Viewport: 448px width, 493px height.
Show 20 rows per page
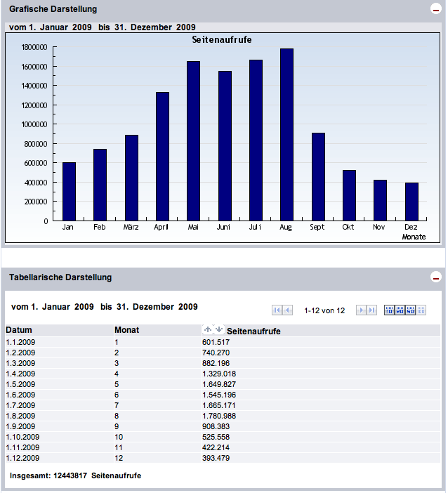[400, 310]
